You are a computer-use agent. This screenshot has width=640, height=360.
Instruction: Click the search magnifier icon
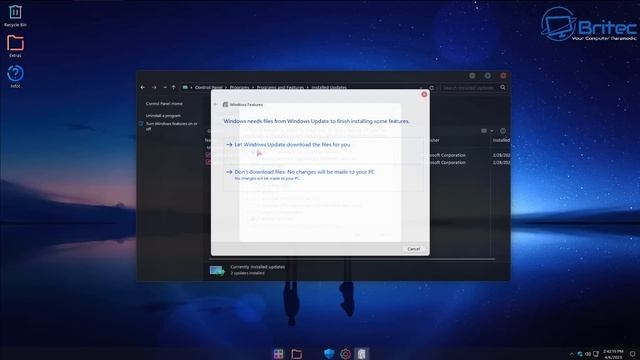(503, 87)
